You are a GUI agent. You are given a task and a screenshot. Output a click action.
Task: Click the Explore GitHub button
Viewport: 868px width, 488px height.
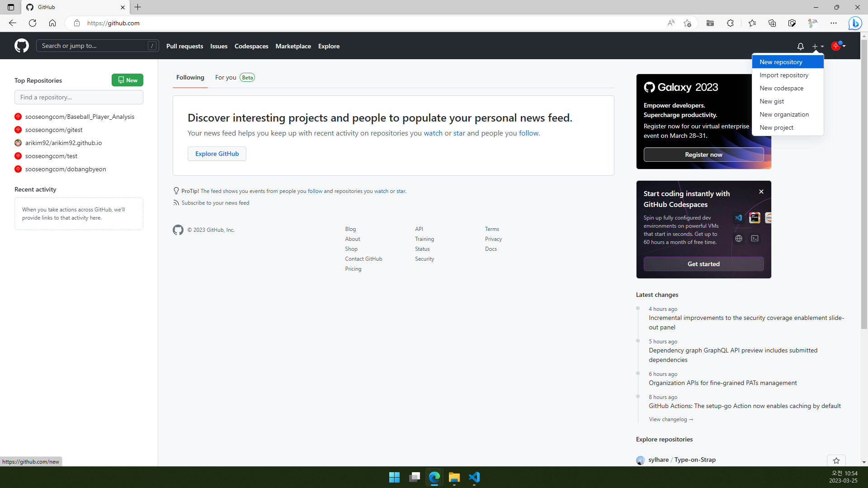(x=217, y=154)
